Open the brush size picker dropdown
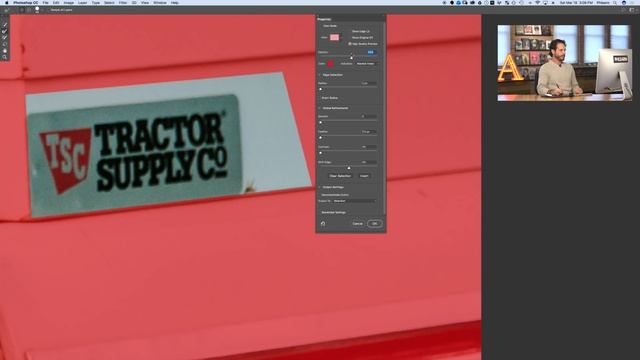This screenshot has width=640, height=360. click(x=42, y=10)
